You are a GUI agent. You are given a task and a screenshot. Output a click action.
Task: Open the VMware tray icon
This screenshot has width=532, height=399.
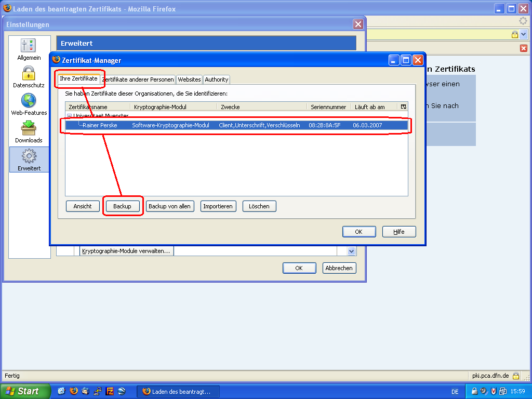pyautogui.click(x=503, y=391)
